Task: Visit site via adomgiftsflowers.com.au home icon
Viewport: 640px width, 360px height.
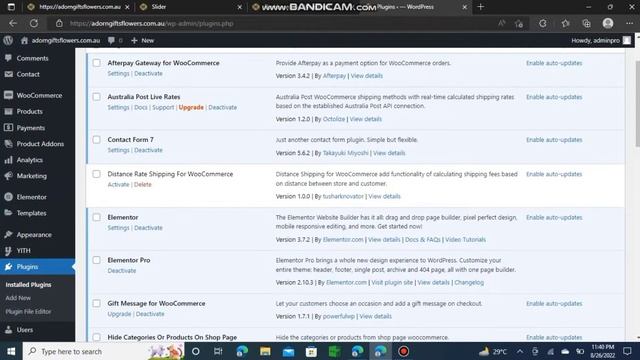Action: (x=24, y=40)
